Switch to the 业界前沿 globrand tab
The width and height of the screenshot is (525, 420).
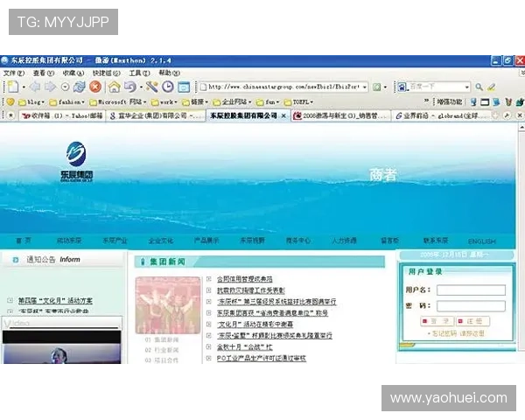441,115
